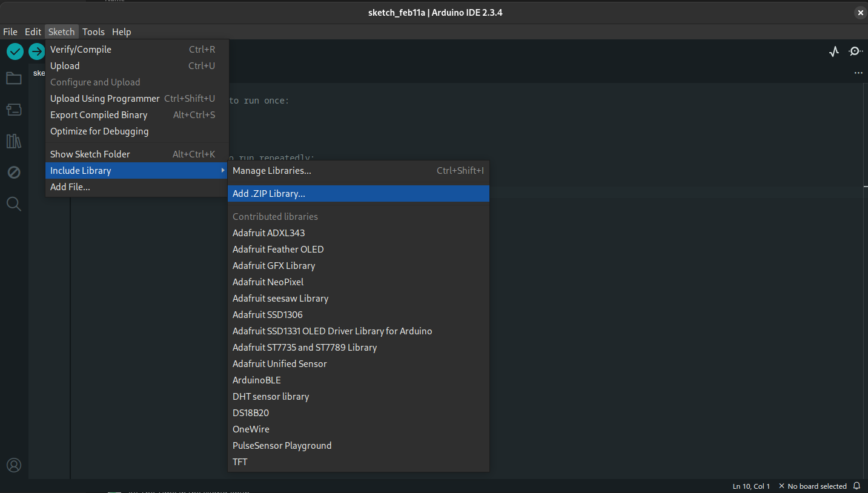Click the Verify checkmark button
Image resolution: width=868 pixels, height=493 pixels.
tap(15, 51)
